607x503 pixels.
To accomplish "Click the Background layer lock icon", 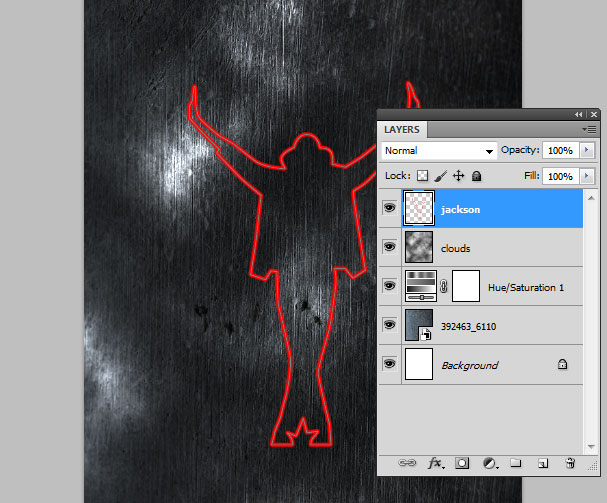I will pyautogui.click(x=562, y=364).
